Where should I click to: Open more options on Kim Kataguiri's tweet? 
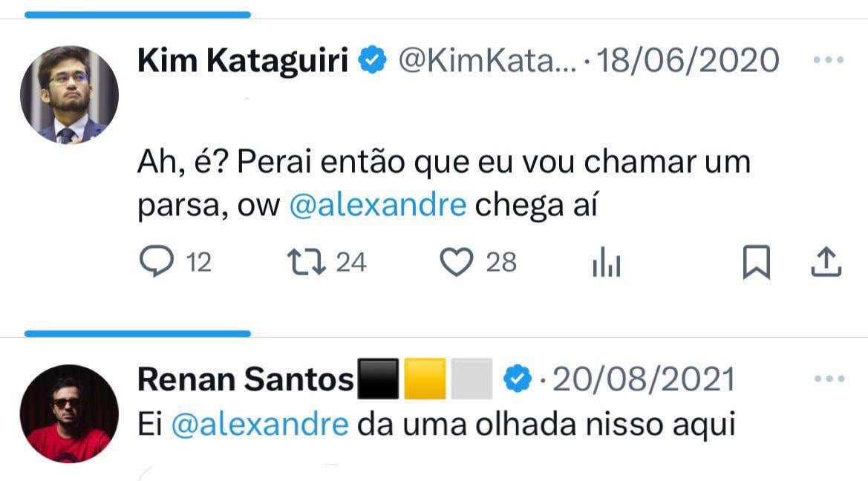coord(829,61)
